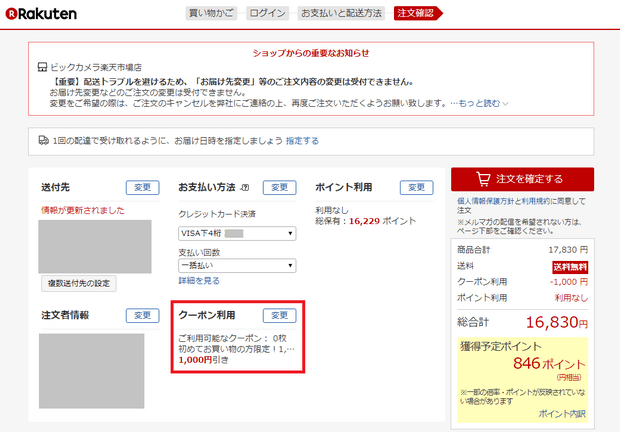
Task: Click クレジットカード決済 label
Action: tap(217, 214)
